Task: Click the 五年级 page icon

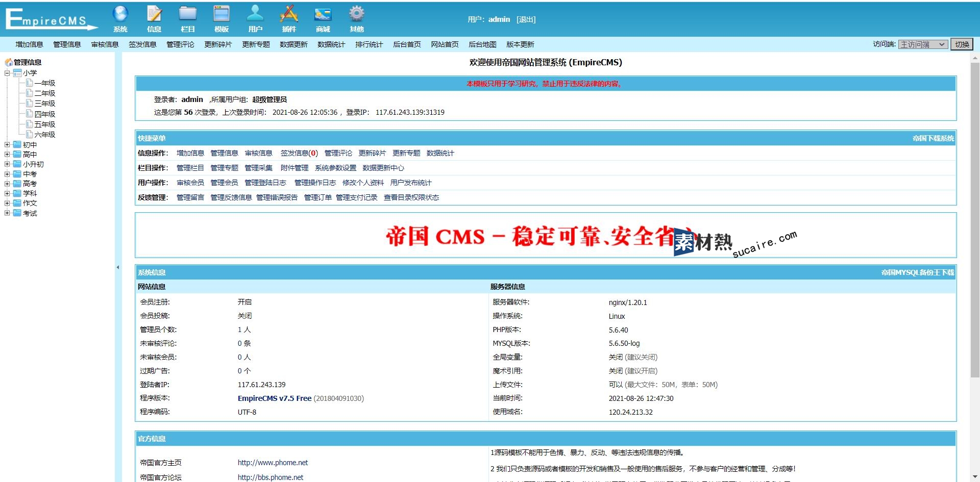Action: pyautogui.click(x=30, y=124)
